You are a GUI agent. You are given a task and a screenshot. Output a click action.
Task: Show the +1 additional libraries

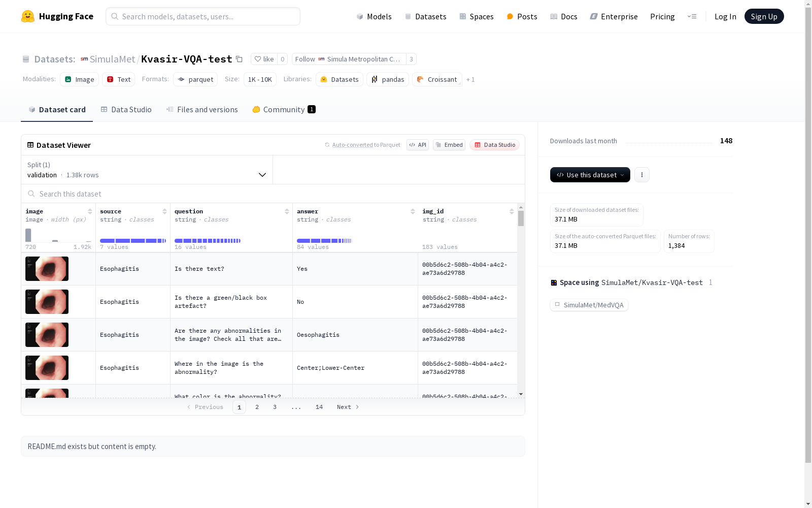click(x=470, y=79)
